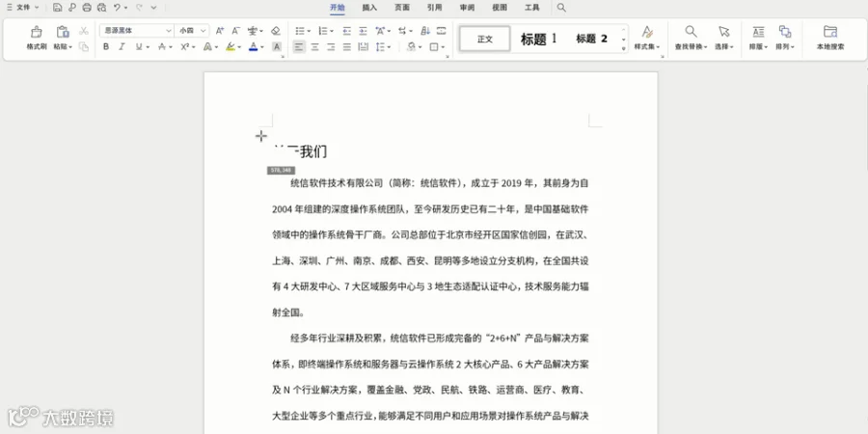Image resolution: width=868 pixels, height=434 pixels.
Task: Toggle Bold formatting
Action: click(106, 47)
